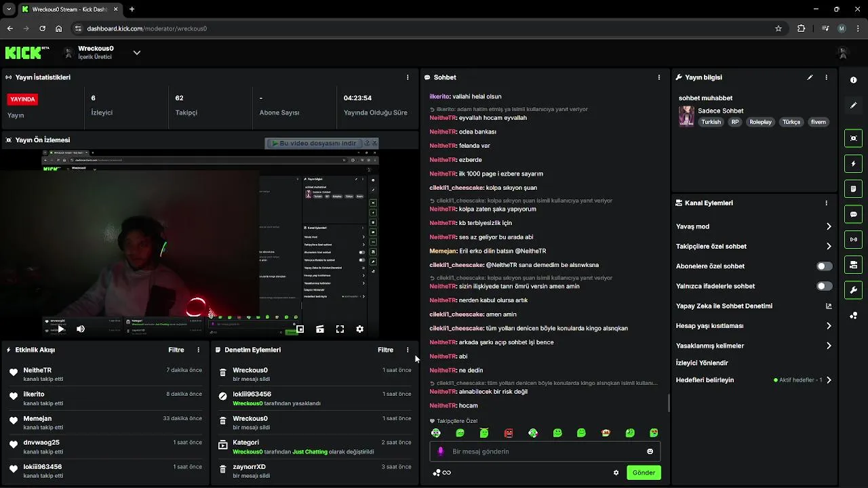The height and width of the screenshot is (488, 868).
Task: Insert the red angry emote
Action: coord(509,432)
